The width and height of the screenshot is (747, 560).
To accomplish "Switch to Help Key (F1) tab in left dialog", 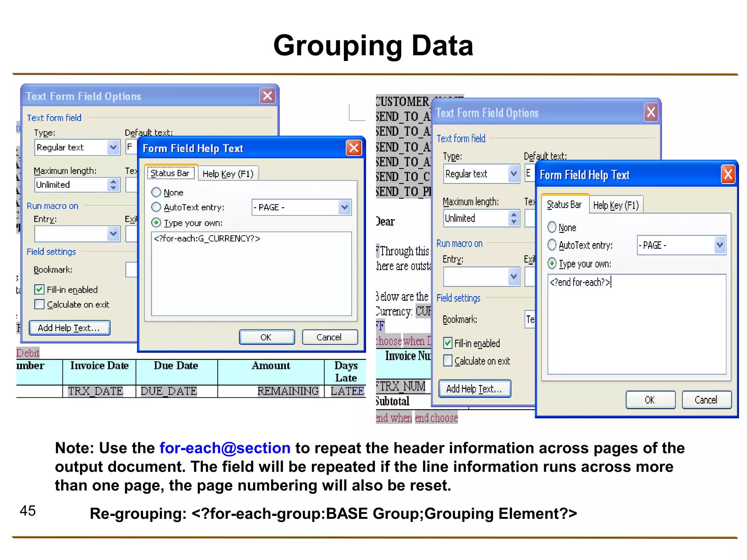I will point(228,174).
